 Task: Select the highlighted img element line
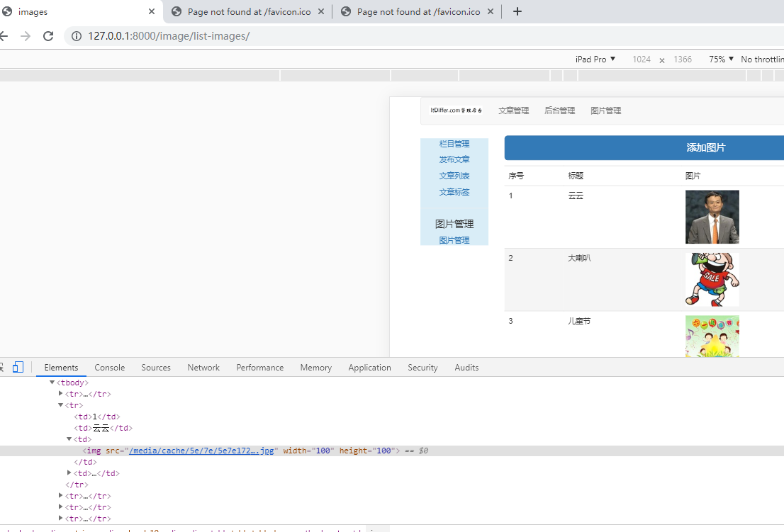(392, 451)
